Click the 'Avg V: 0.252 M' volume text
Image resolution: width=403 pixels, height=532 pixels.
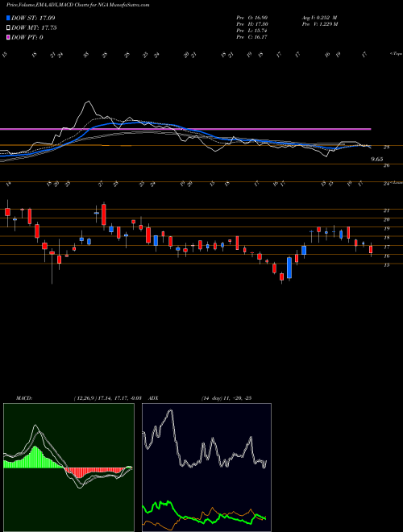coord(319,18)
